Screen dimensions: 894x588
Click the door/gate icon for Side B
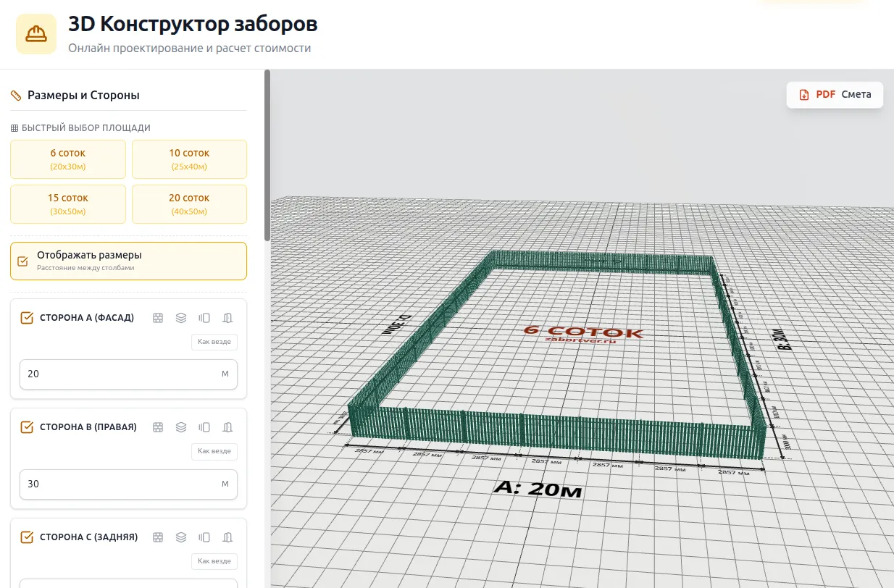click(x=227, y=427)
